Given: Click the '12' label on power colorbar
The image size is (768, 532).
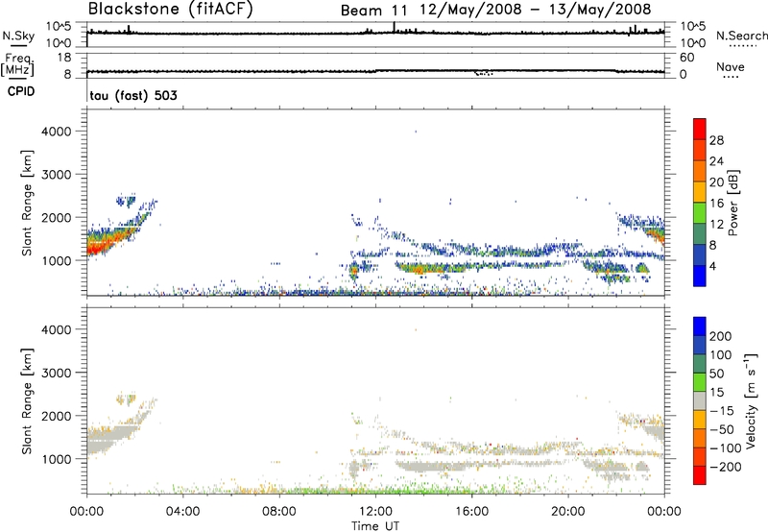Looking at the screenshot, I should click(x=716, y=225).
